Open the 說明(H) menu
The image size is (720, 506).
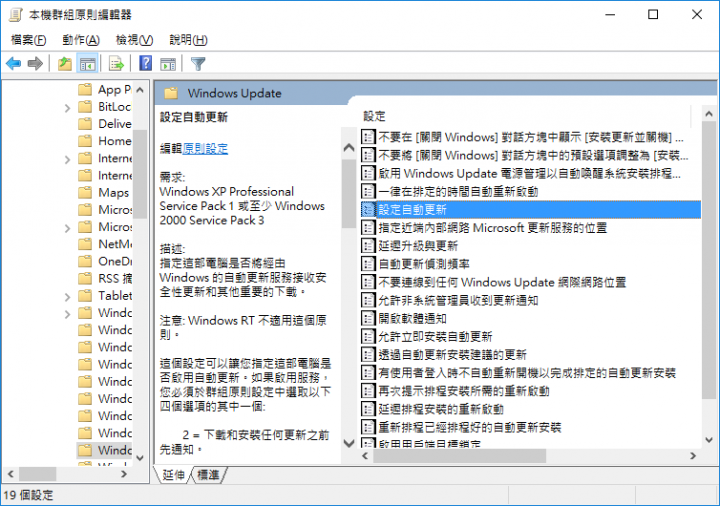[x=188, y=40]
